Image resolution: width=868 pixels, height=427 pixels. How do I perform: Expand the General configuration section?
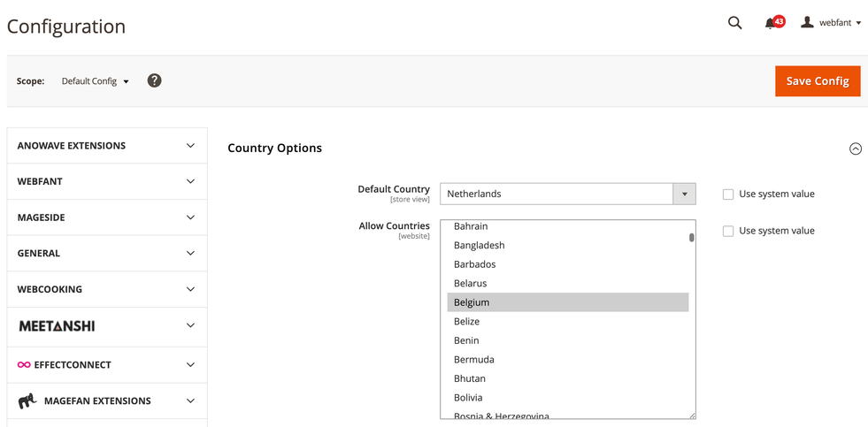[x=107, y=254]
